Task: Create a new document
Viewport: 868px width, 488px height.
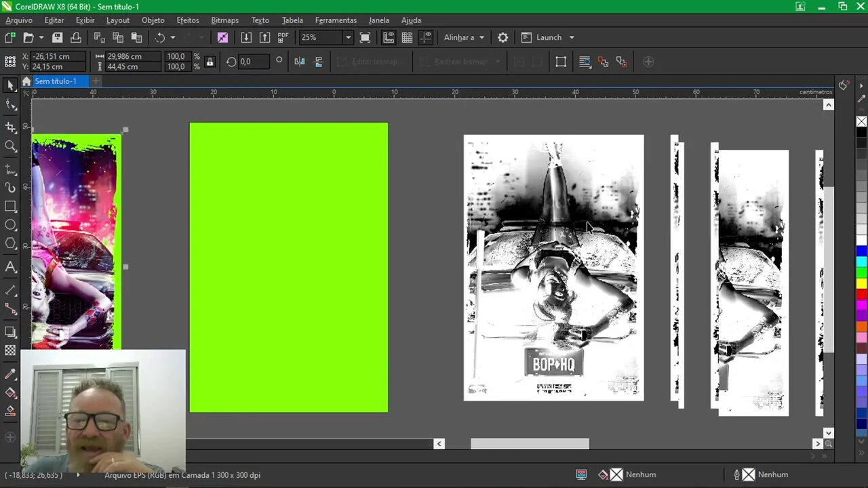Action: tap(9, 37)
